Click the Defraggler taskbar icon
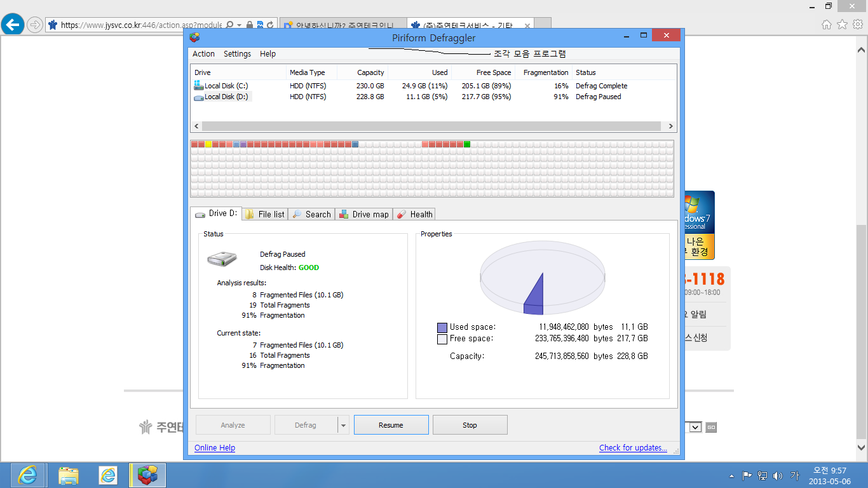This screenshot has height=488, width=868. tap(147, 475)
